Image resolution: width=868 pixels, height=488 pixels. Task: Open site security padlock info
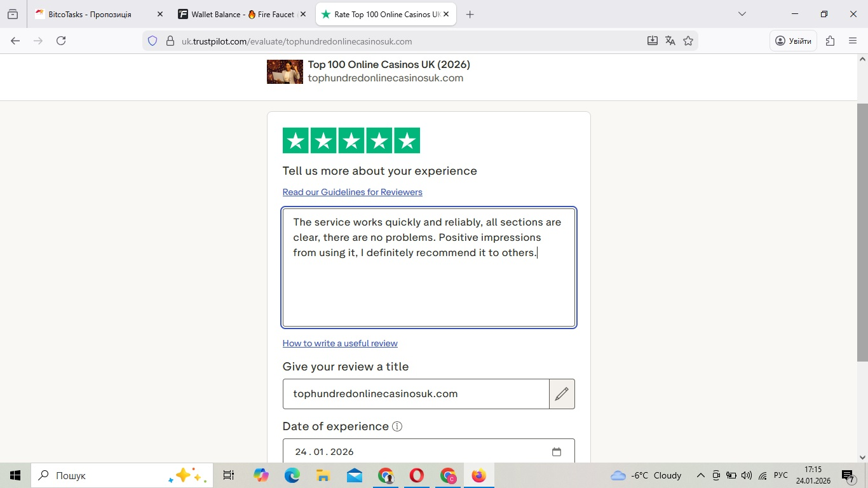pyautogui.click(x=170, y=41)
